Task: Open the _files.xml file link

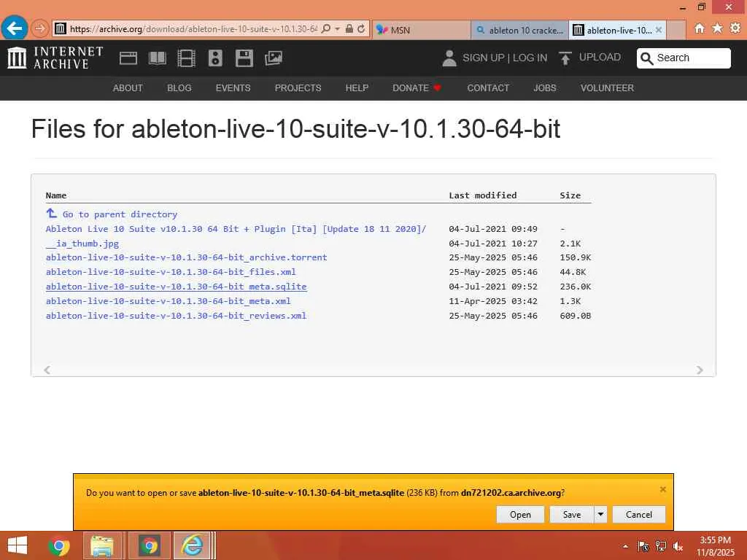Action: pyautogui.click(x=171, y=272)
